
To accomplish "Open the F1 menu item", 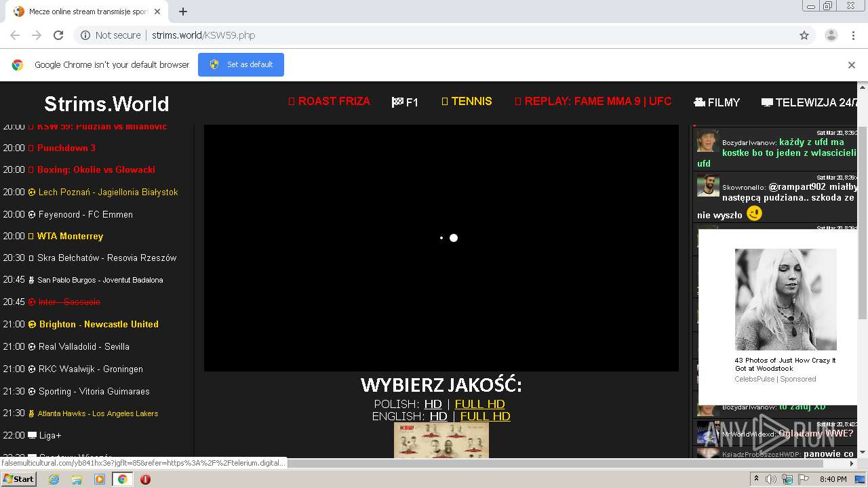I will point(405,102).
